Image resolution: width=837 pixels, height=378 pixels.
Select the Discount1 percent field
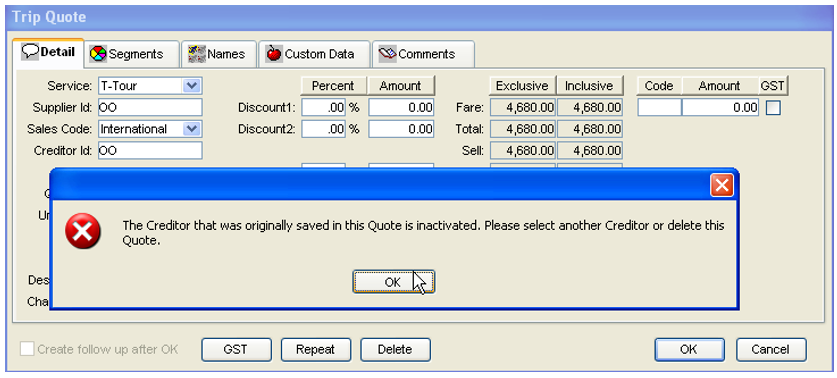[x=323, y=107]
